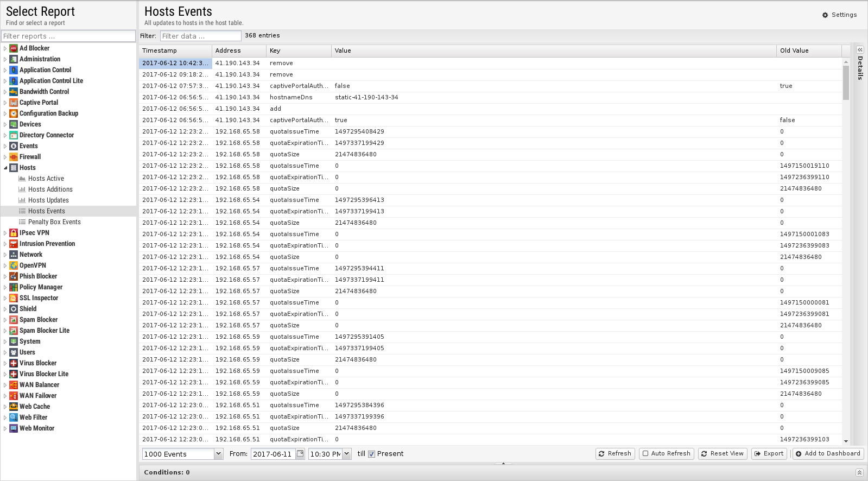Click the Reset View button
Viewport: 868px width, 481px height.
click(x=722, y=453)
